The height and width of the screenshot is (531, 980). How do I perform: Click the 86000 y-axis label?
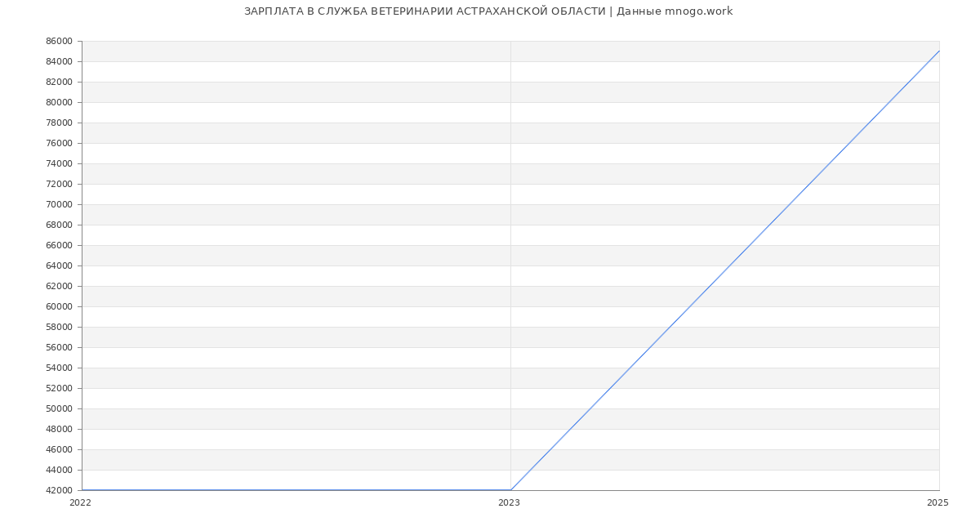click(60, 42)
